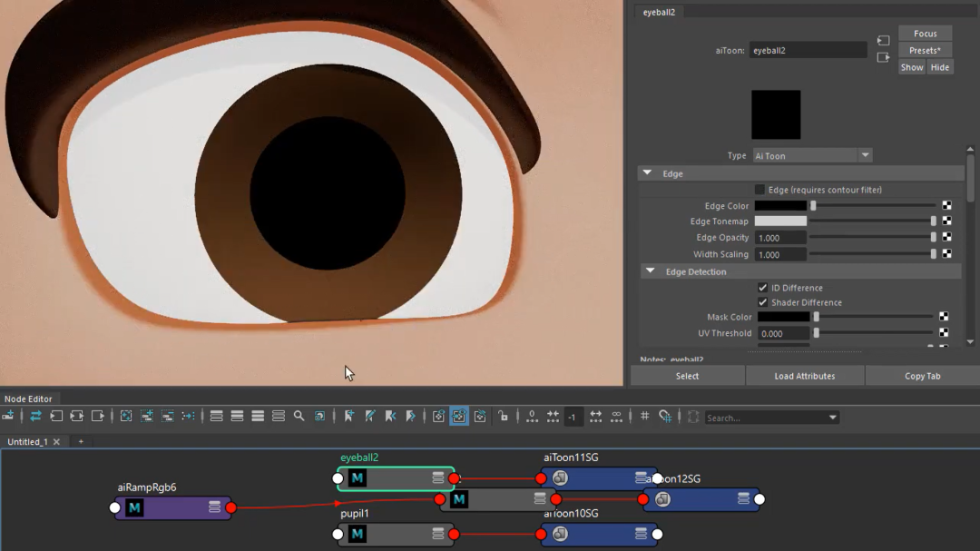The image size is (980, 551).
Task: Click the input connections icon
Action: (56, 416)
